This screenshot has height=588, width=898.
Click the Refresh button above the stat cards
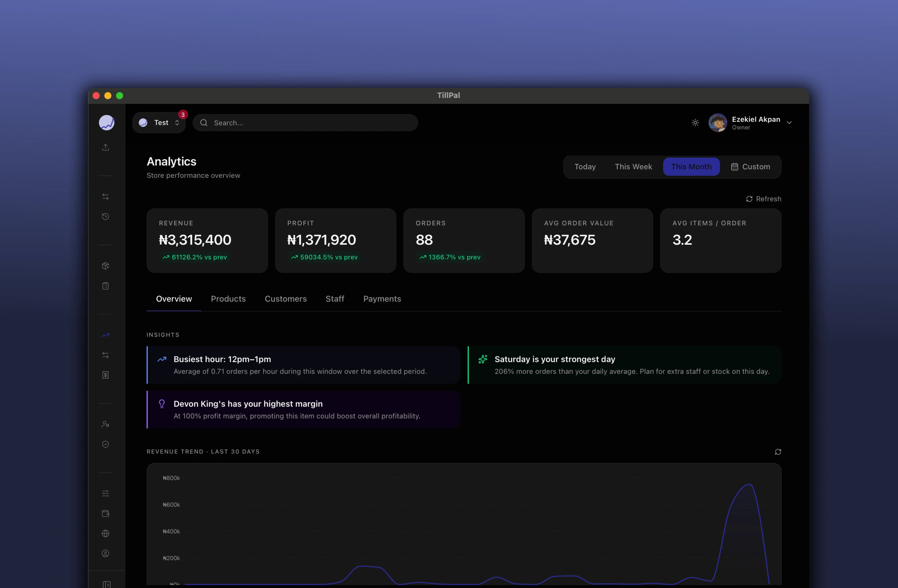click(x=763, y=199)
